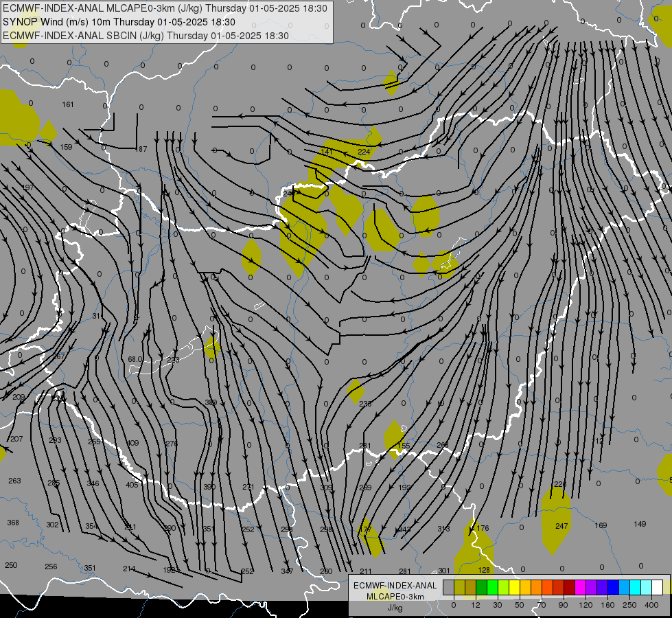This screenshot has height=618, width=672.
Task: Click the legend unit J/kg
Action: click(x=395, y=608)
